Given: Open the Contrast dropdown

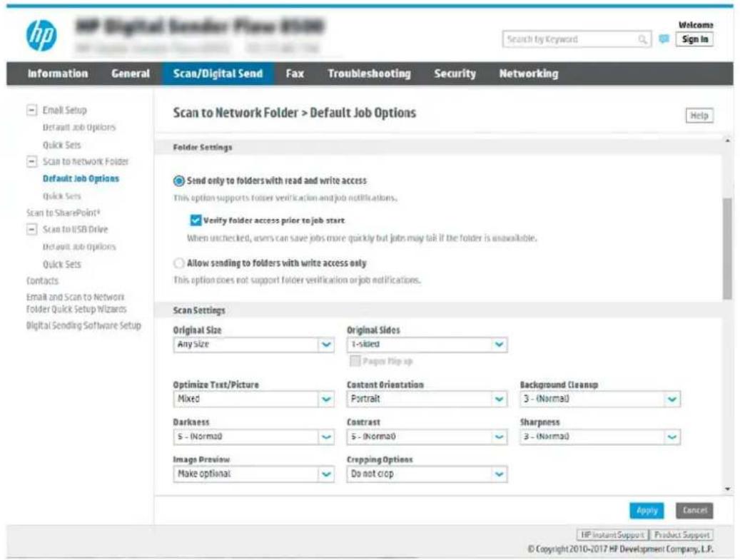Looking at the screenshot, I should click(x=427, y=437).
